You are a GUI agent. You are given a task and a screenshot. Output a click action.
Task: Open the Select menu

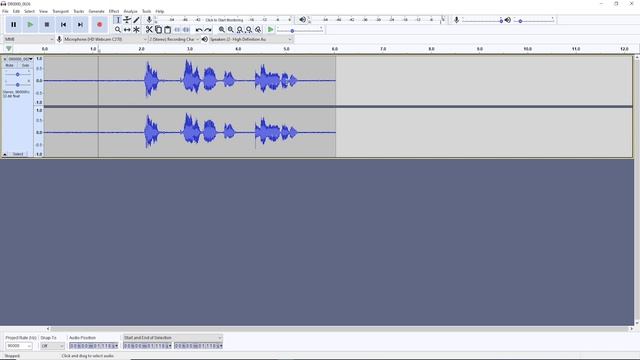[29, 11]
